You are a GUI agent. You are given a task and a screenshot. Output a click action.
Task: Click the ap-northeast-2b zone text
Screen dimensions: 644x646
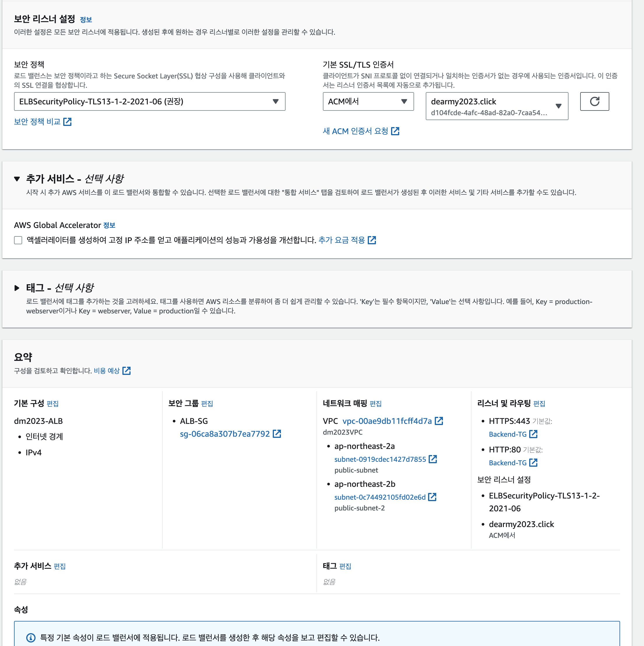tap(365, 484)
